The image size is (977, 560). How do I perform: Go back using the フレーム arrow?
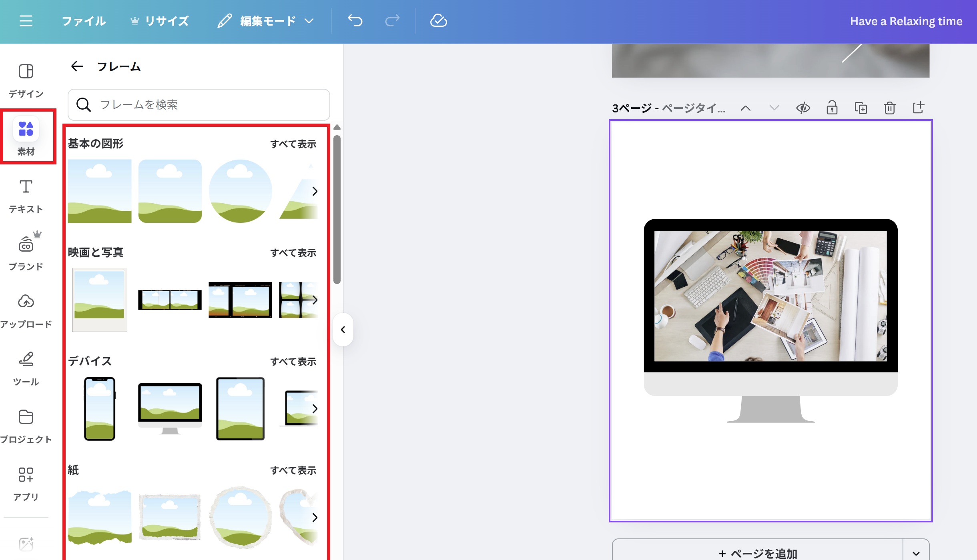(77, 66)
